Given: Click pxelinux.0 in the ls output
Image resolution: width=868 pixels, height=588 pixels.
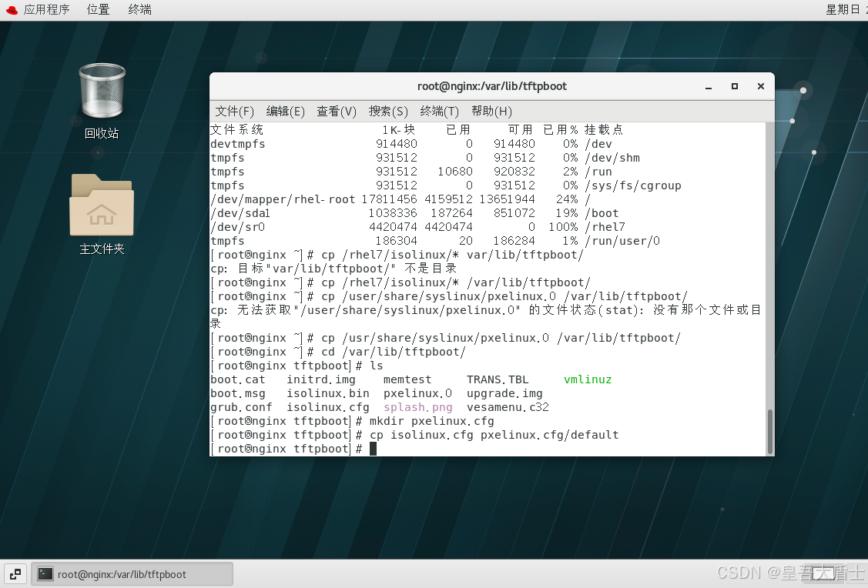Looking at the screenshot, I should coord(418,393).
